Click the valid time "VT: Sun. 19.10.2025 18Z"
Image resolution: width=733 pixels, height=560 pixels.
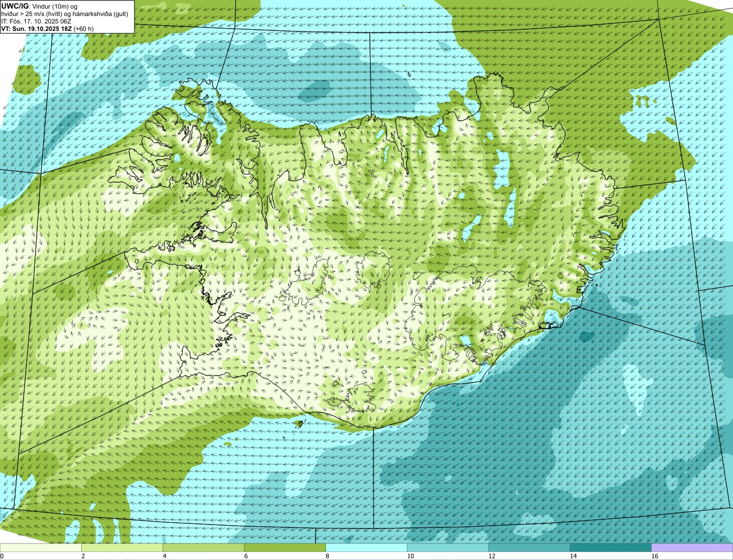tap(37, 29)
